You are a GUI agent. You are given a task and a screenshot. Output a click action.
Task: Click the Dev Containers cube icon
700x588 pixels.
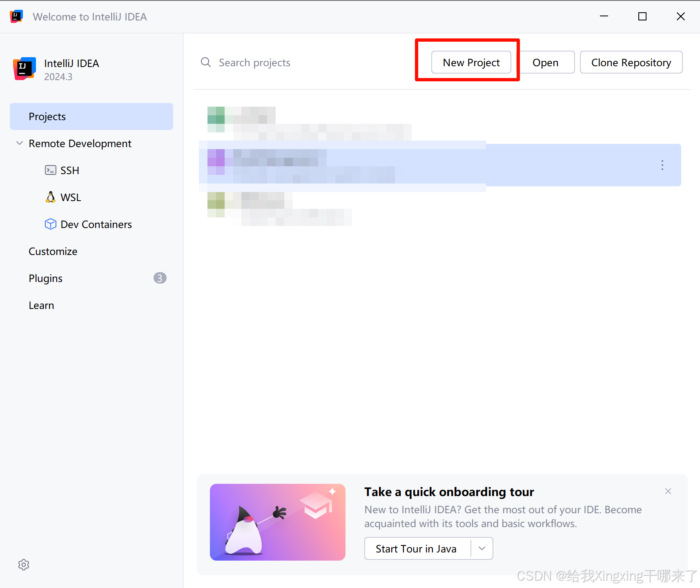51,224
